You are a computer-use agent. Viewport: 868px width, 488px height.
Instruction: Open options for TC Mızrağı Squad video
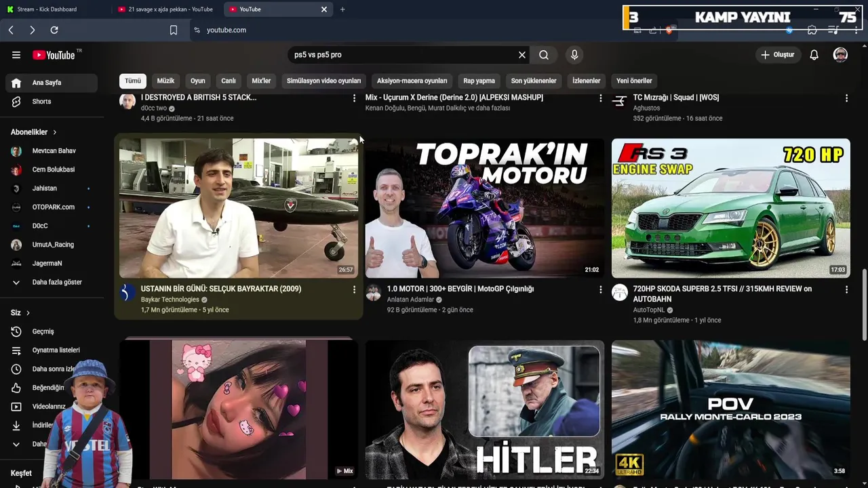[846, 98]
